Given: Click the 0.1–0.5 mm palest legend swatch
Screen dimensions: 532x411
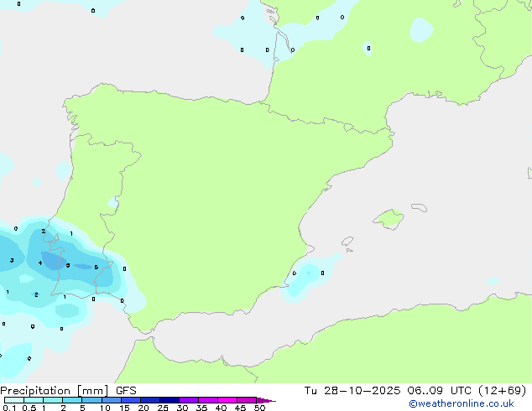Looking at the screenshot, I should (14, 400).
